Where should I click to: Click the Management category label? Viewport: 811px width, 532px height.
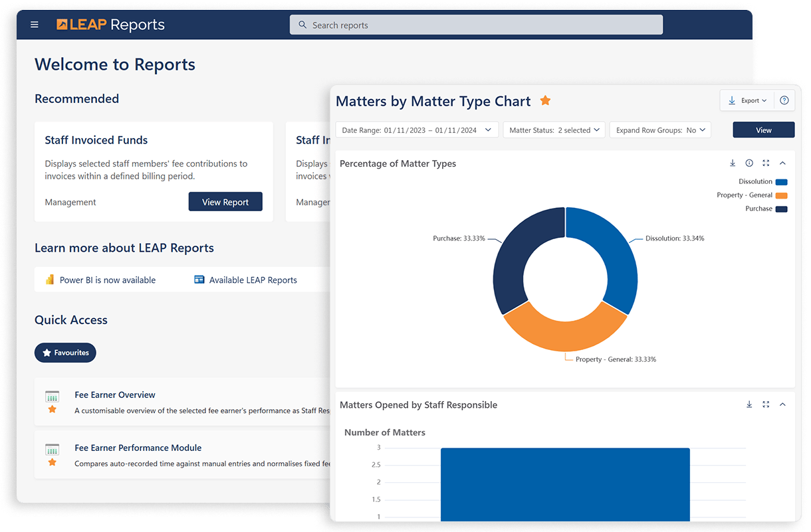70,203
